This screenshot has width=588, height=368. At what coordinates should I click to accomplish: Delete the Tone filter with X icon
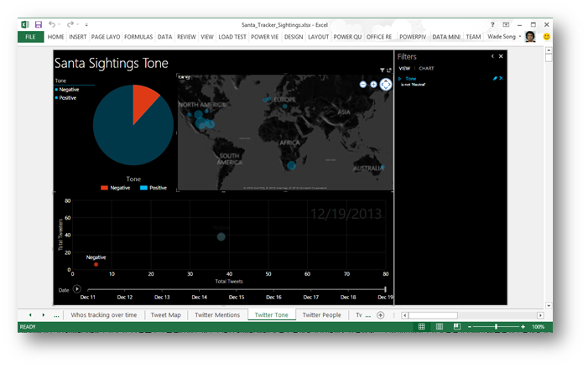pyautogui.click(x=502, y=78)
